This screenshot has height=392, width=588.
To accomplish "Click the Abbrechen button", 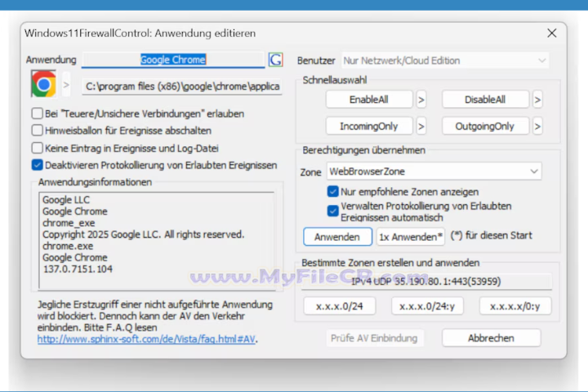I will 492,338.
